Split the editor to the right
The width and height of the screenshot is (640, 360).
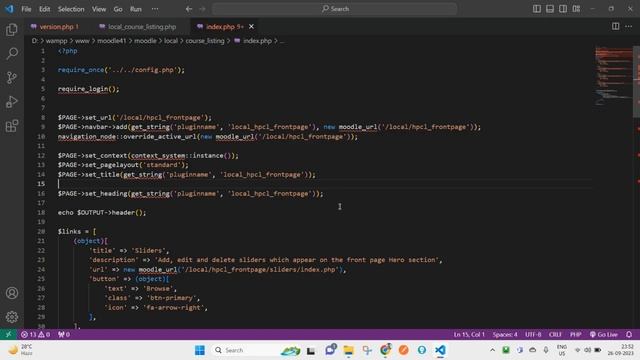pyautogui.click(x=615, y=26)
